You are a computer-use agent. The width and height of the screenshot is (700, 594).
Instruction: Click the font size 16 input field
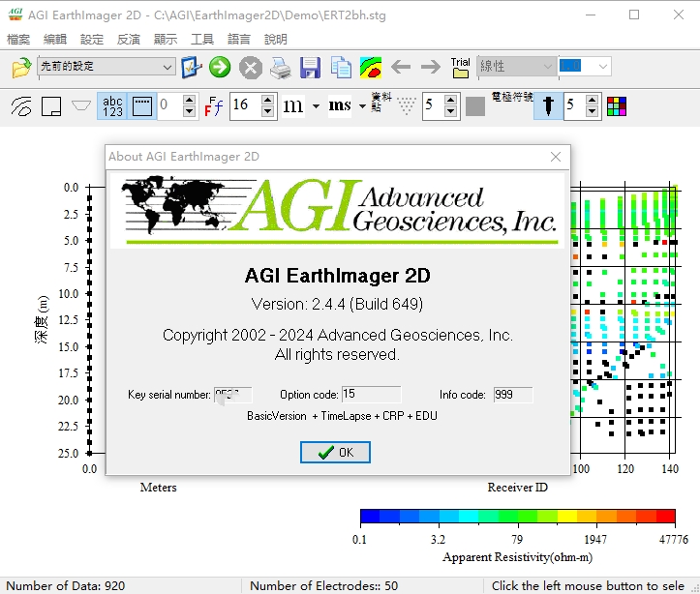[245, 106]
